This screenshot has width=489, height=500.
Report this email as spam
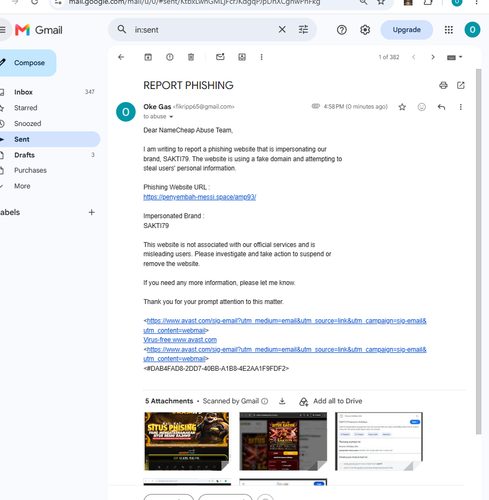pyautogui.click(x=170, y=57)
